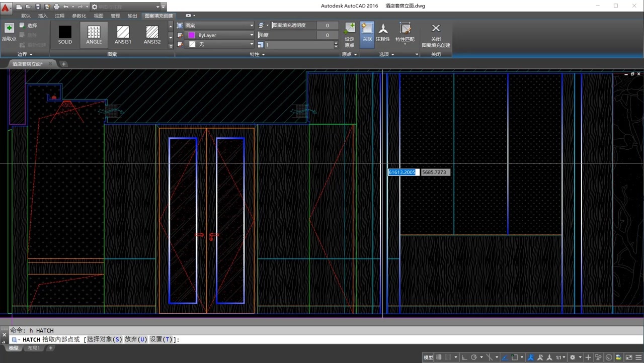
Task: Click the status bar 模型 space button
Action: (x=428, y=357)
